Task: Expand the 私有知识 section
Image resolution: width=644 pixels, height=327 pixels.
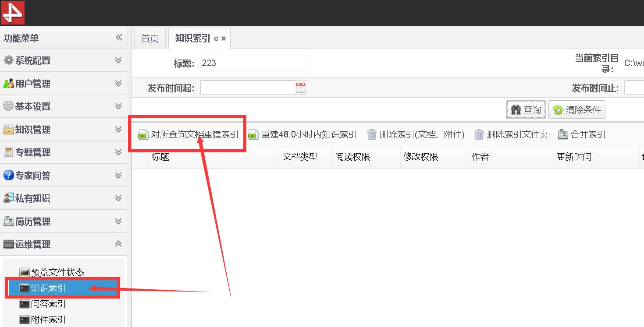Action: [x=118, y=198]
